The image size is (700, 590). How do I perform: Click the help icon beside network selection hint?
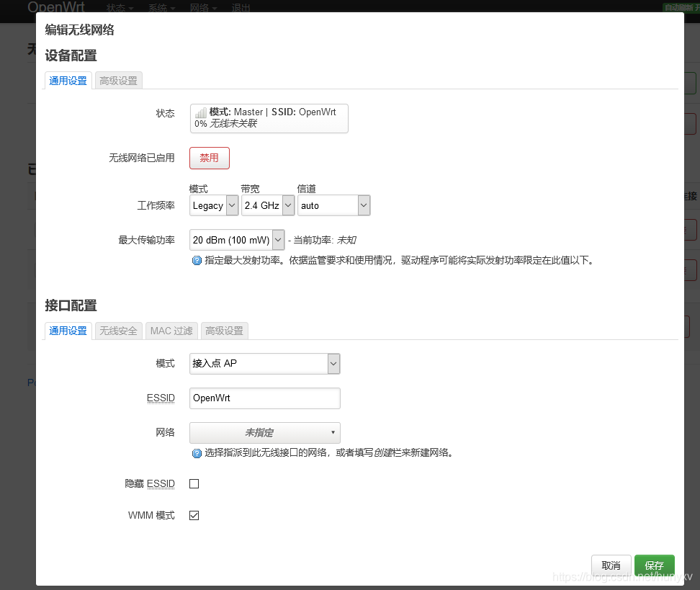(x=197, y=453)
